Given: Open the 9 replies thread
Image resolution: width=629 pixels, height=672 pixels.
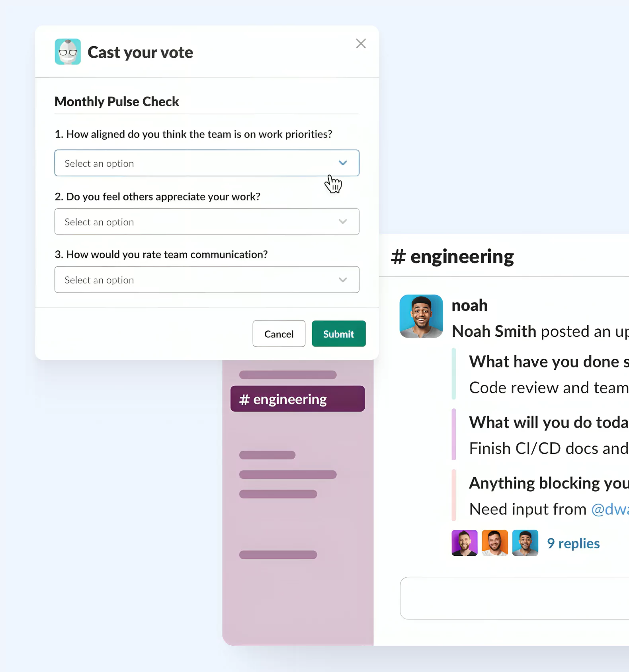Looking at the screenshot, I should point(573,543).
